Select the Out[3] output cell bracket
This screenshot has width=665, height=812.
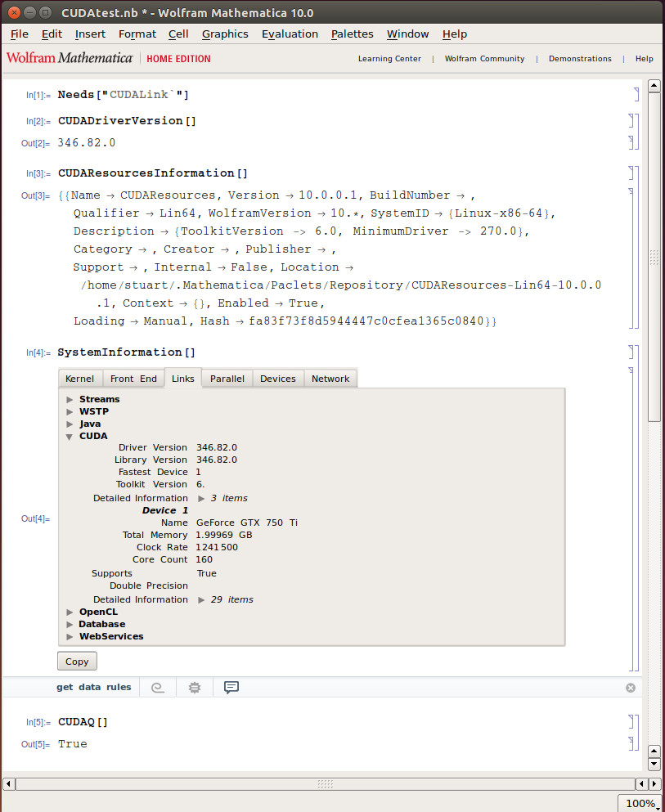pos(631,258)
